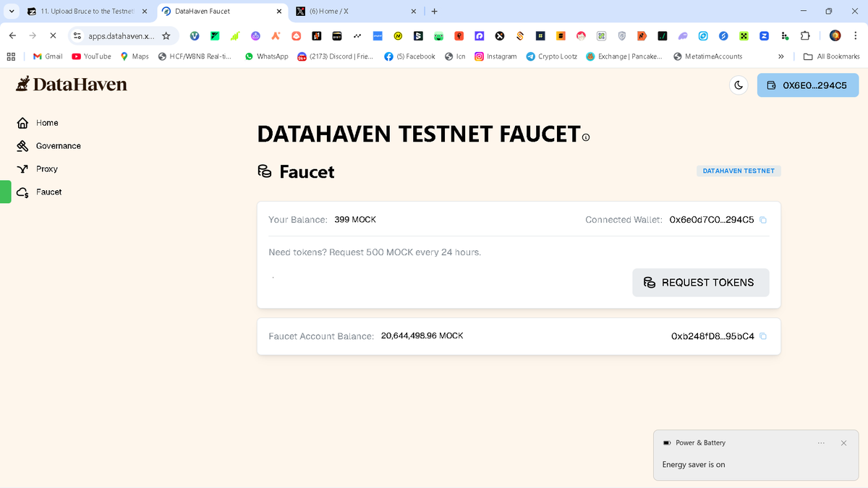Click the REQUEST TOKENS button
This screenshot has width=868, height=488.
700,282
